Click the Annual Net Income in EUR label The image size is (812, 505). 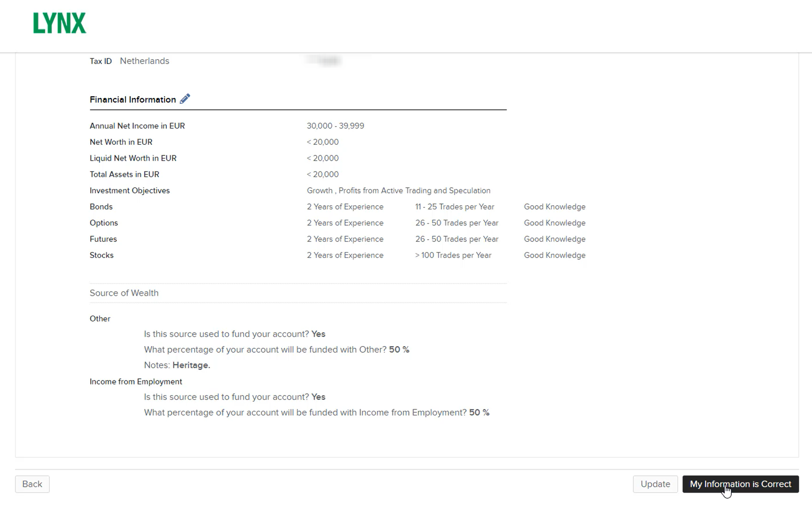pyautogui.click(x=137, y=126)
